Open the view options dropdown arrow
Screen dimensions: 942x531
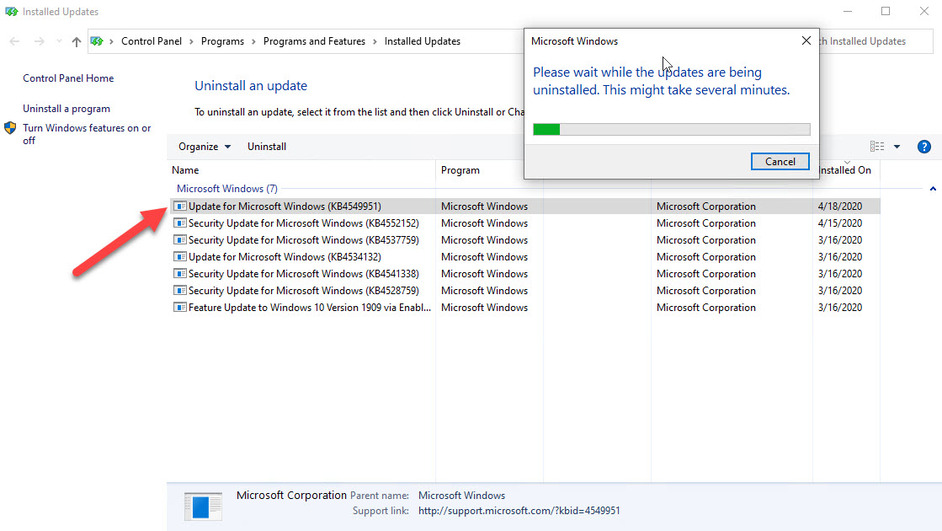[897, 147]
